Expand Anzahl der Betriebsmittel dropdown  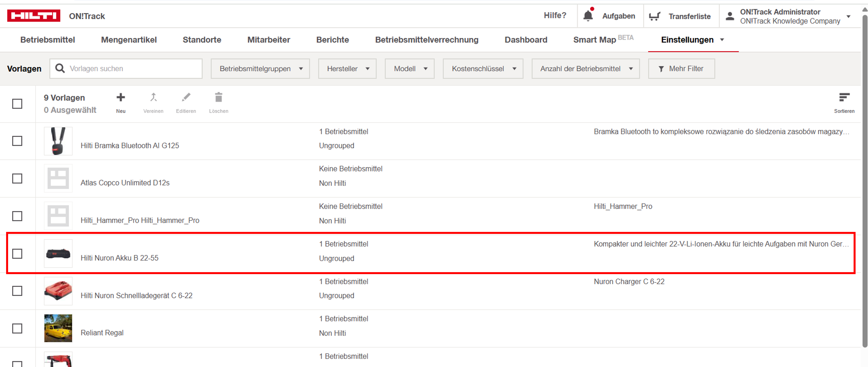pos(586,69)
